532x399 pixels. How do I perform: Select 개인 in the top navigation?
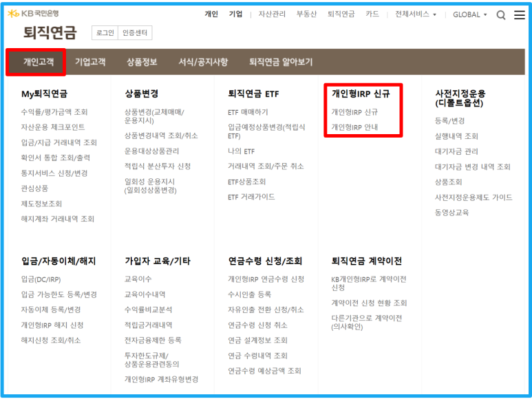211,14
